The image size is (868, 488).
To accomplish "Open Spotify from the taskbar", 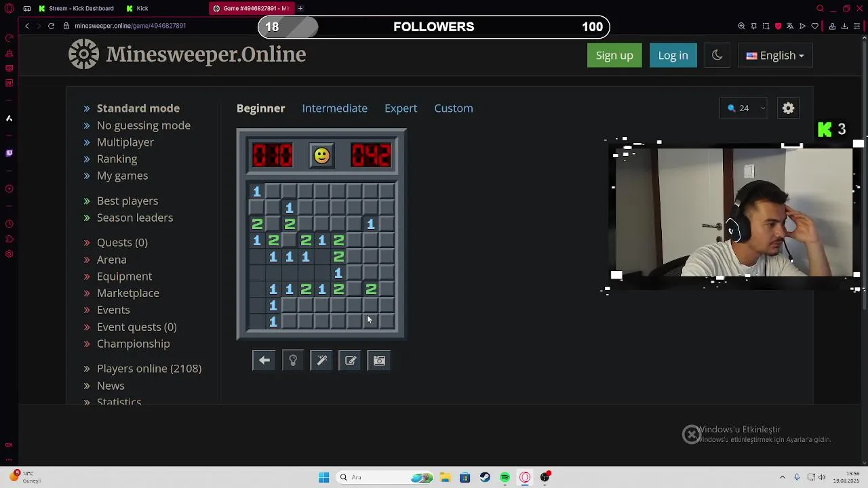I will tap(505, 477).
